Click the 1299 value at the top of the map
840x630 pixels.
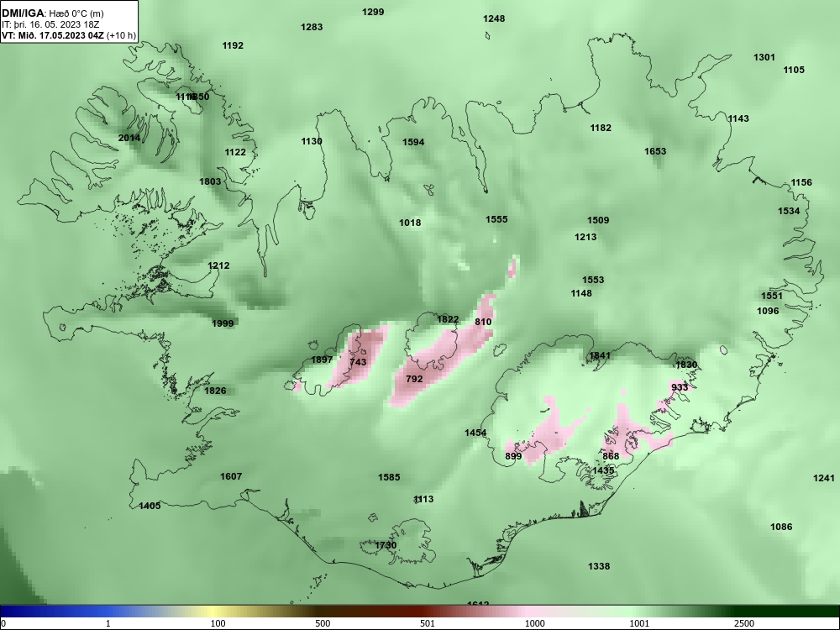[373, 12]
